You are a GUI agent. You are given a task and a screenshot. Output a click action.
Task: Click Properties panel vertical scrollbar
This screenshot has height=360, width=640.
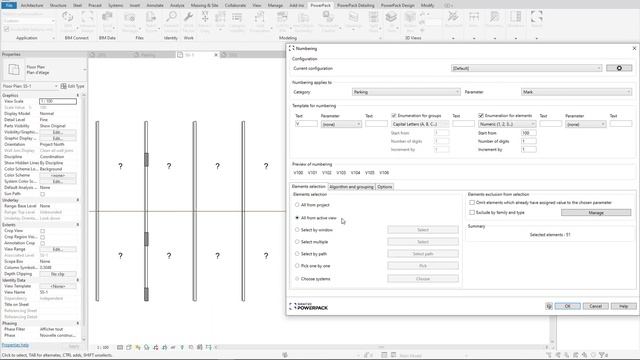[x=84, y=217]
